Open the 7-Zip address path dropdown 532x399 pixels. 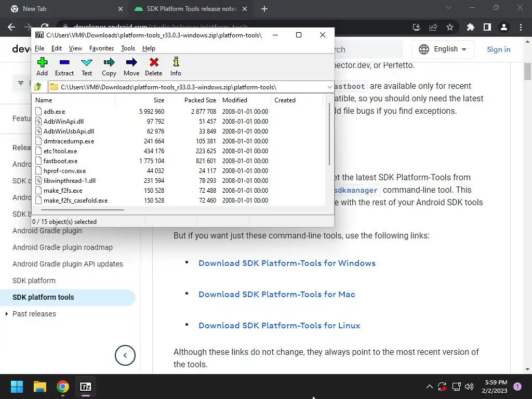click(x=329, y=87)
